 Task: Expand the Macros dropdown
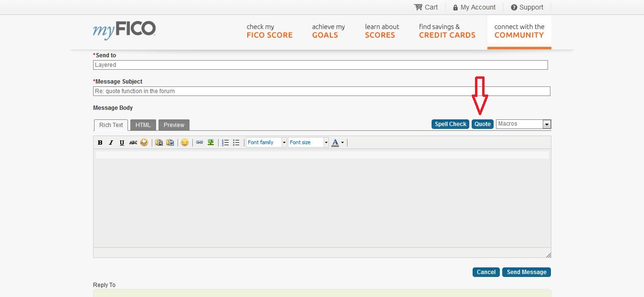(x=546, y=124)
